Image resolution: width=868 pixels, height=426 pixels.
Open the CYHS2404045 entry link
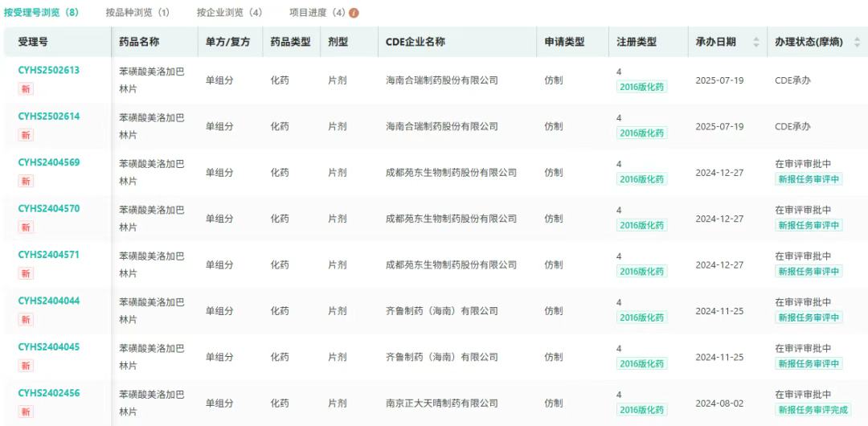click(x=49, y=347)
